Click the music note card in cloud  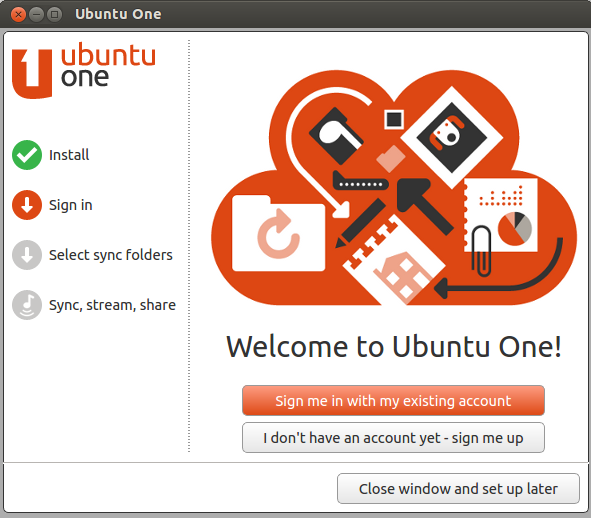click(336, 136)
